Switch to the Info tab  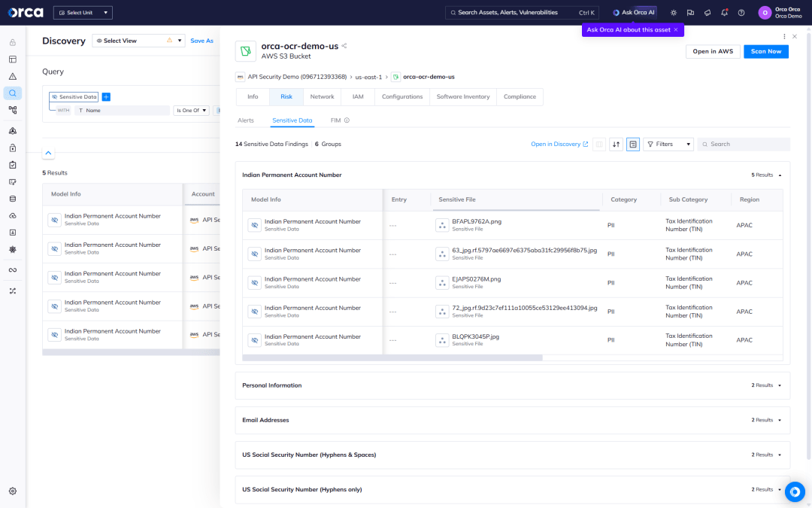click(253, 97)
